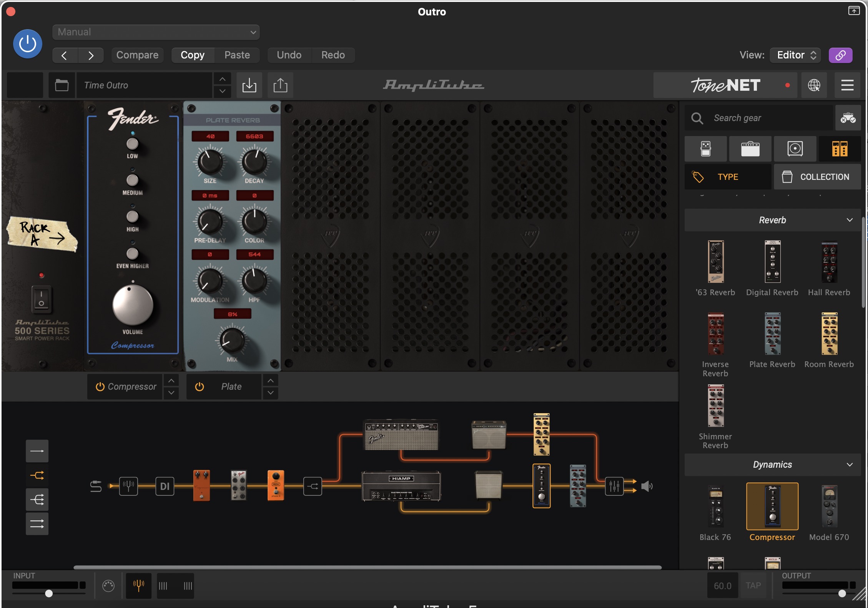Select the Hall Reverb gear

[829, 262]
